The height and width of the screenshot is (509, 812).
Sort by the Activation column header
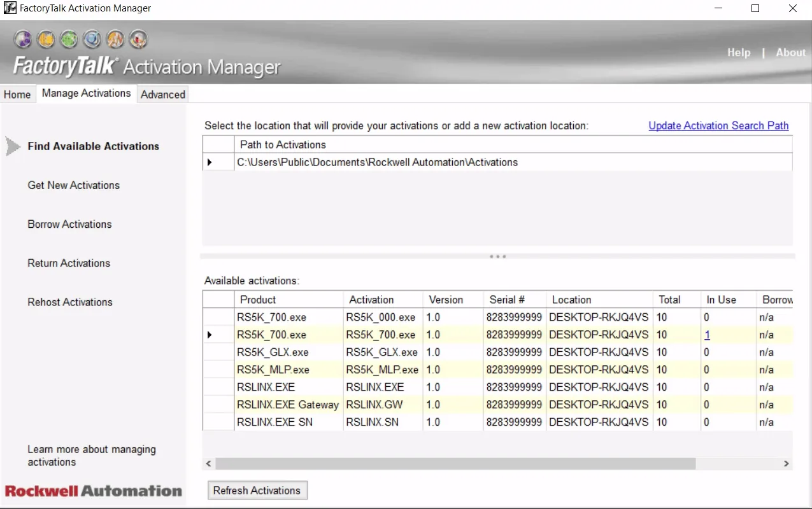click(383, 300)
